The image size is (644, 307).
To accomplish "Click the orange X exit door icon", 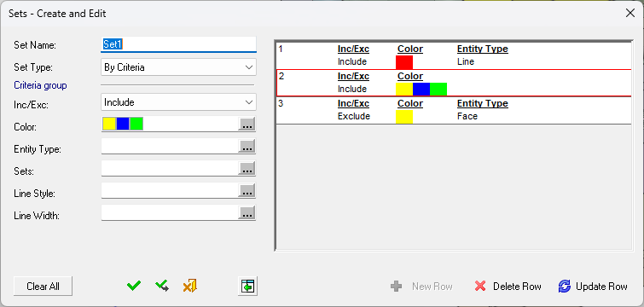I will (x=189, y=286).
